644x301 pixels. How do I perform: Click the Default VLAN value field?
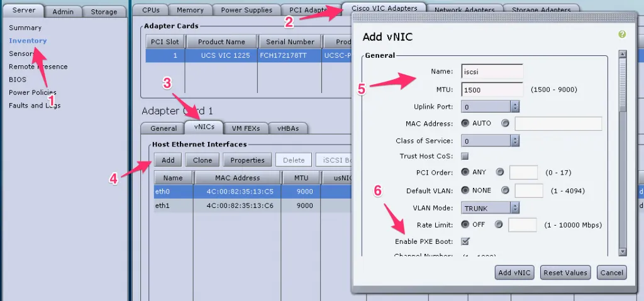tap(529, 190)
